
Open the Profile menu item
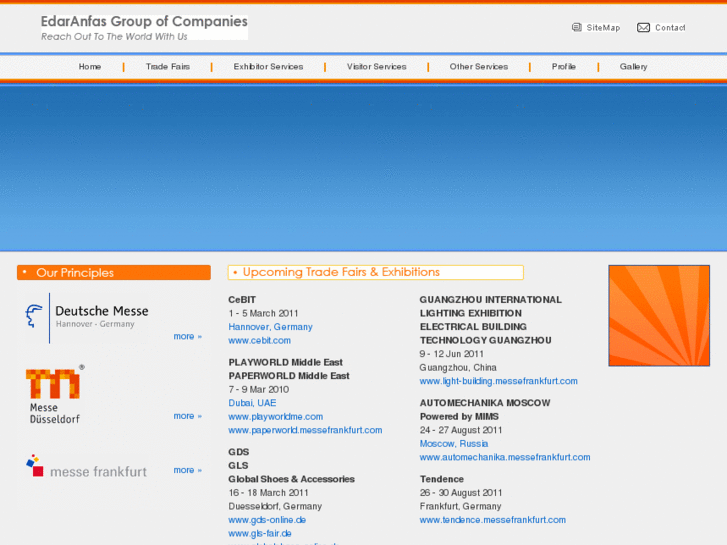point(564,67)
